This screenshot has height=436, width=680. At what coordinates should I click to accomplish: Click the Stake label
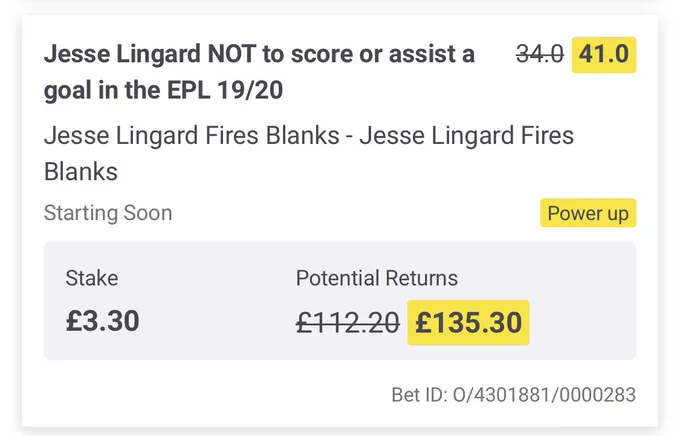click(92, 278)
